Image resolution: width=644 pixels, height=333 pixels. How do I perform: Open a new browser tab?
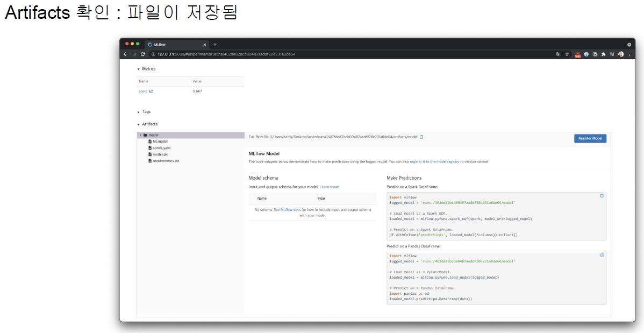pos(215,45)
